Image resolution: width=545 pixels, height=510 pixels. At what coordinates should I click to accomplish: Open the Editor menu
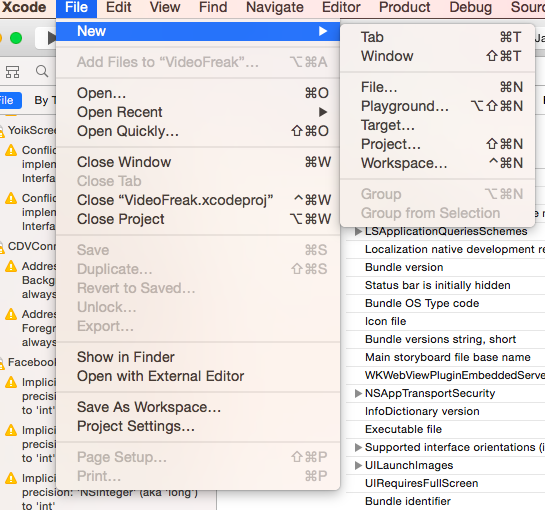pos(341,8)
